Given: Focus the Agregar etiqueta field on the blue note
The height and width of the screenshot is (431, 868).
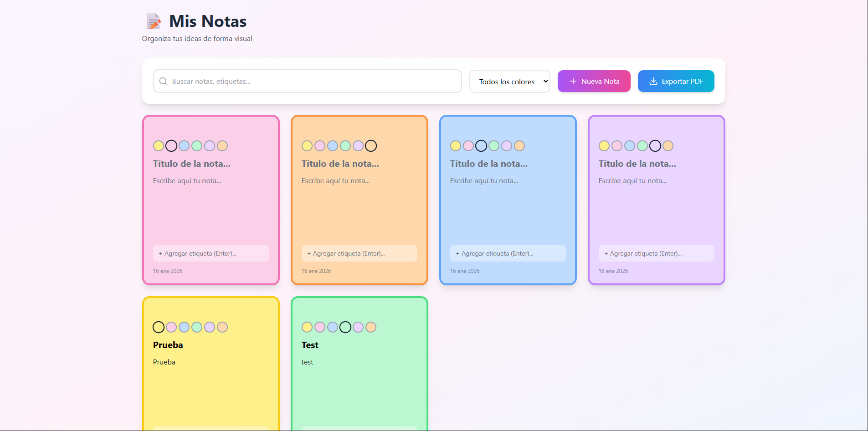Looking at the screenshot, I should [x=508, y=253].
